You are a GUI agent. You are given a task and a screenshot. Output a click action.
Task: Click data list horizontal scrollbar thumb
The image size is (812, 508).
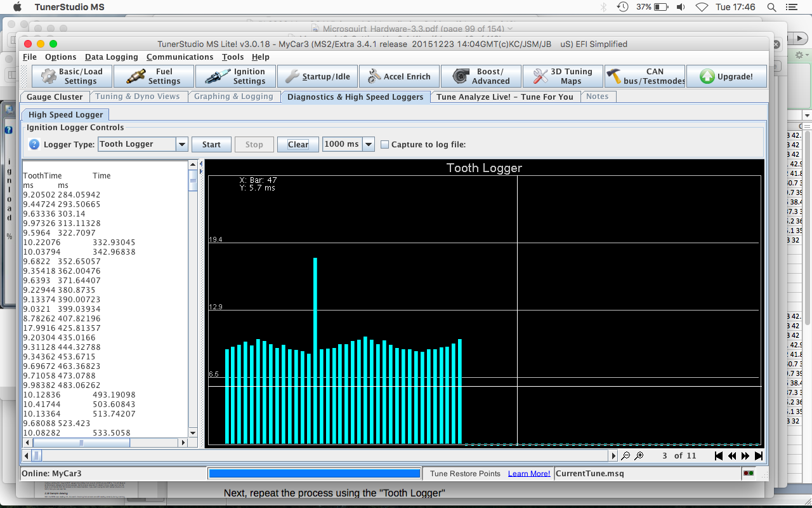pyautogui.click(x=81, y=443)
